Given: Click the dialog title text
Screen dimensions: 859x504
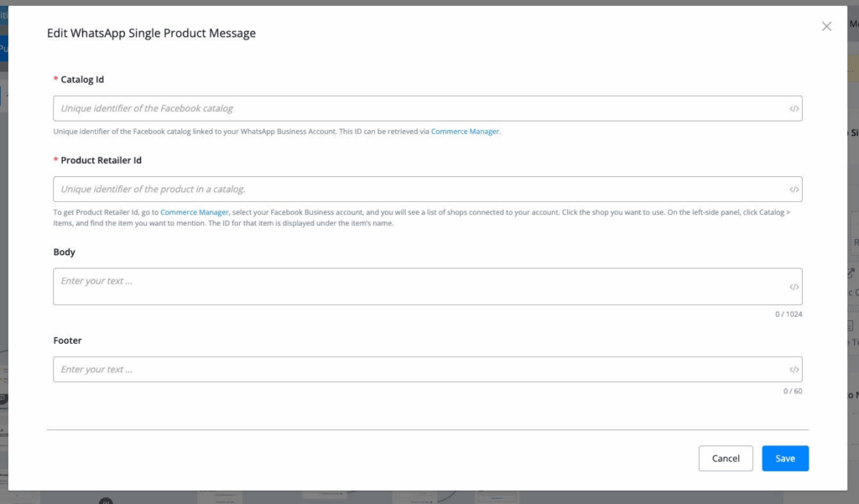Looking at the screenshot, I should point(151,34).
